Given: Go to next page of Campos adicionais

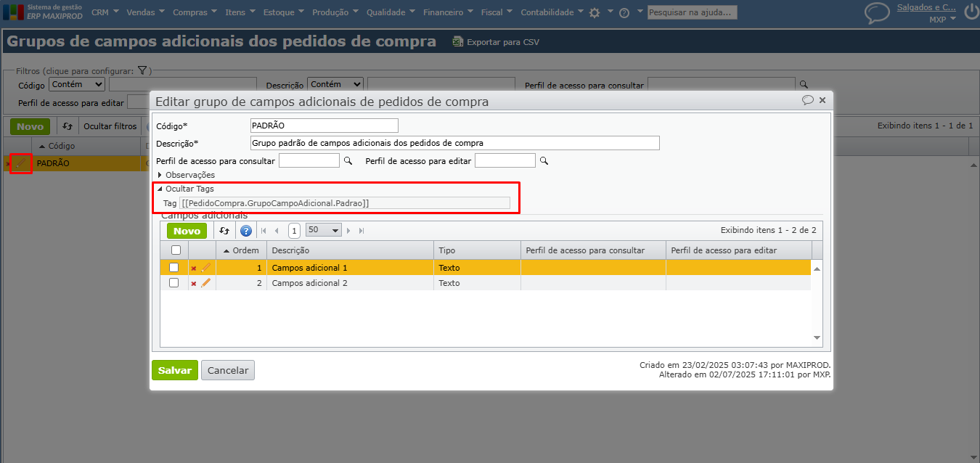Looking at the screenshot, I should pyautogui.click(x=349, y=231).
